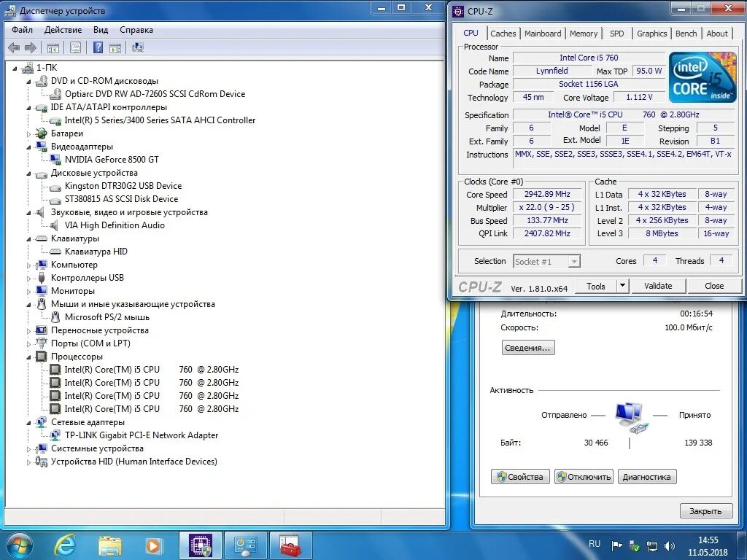Open the Вид menu
Viewport: 747px width, 560px height.
click(101, 30)
